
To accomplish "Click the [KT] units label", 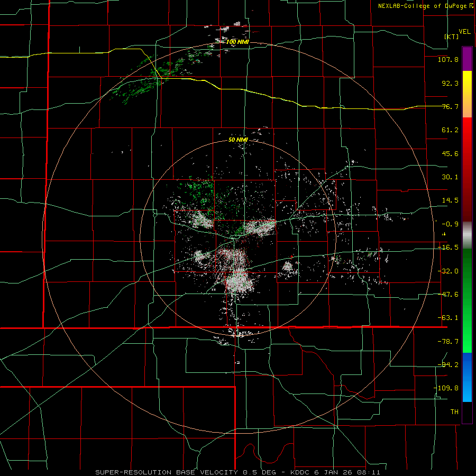I will coord(452,36).
